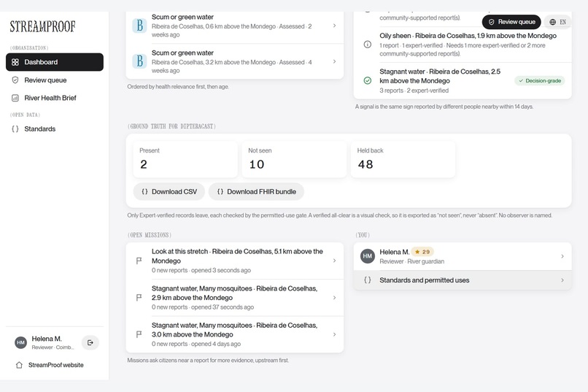
Task: Download the CSV export
Action: point(169,192)
